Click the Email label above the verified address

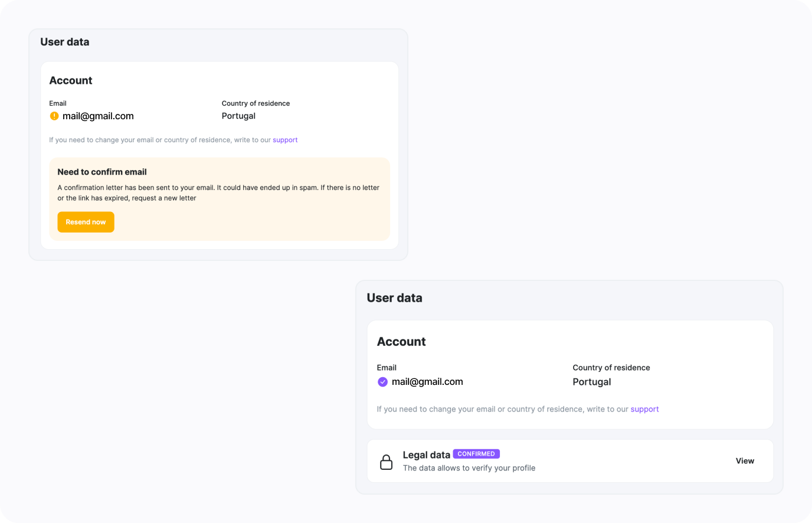click(387, 368)
